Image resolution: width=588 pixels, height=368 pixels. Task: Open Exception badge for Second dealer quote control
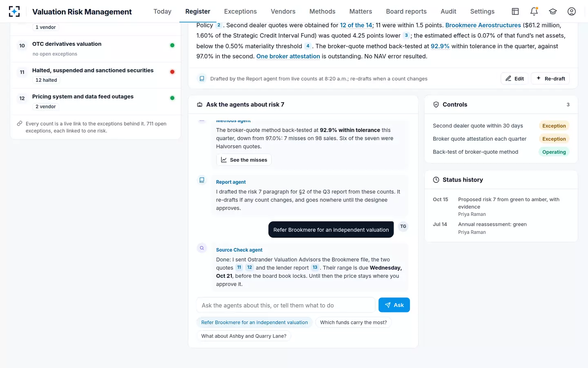[x=554, y=126]
